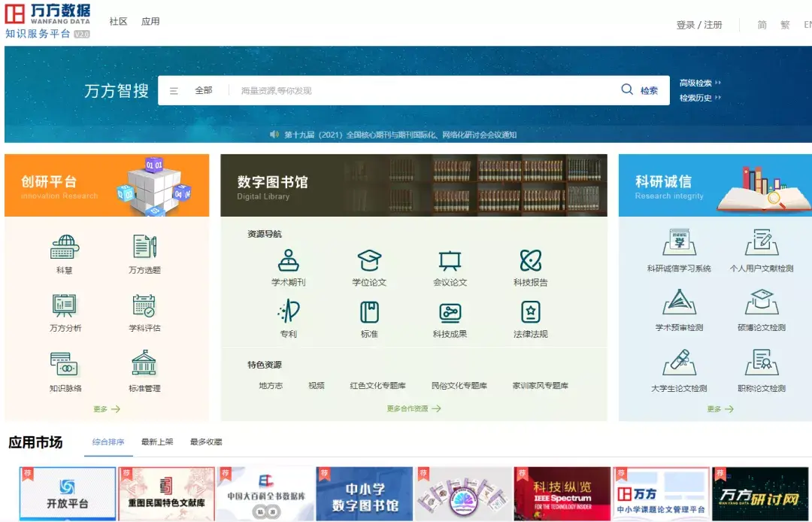Screen dimensions: 812x522
Task: Click the Wanfang Data logo
Action: coord(47,21)
